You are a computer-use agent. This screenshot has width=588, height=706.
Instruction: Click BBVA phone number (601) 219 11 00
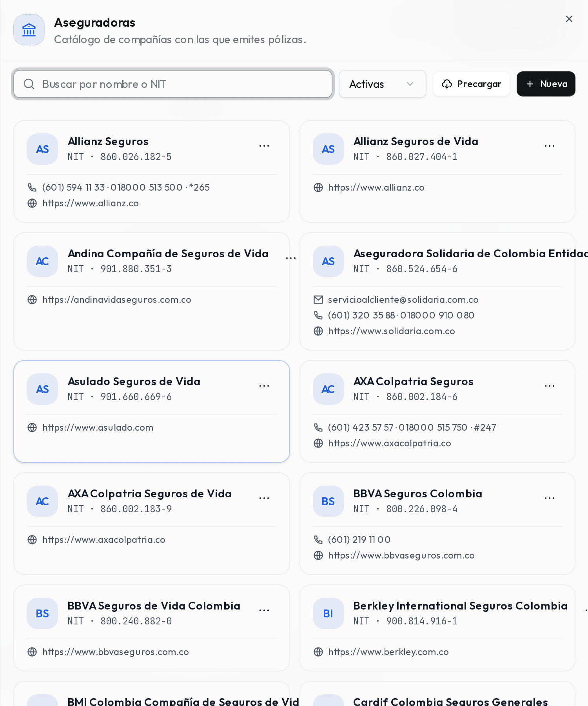click(x=359, y=540)
